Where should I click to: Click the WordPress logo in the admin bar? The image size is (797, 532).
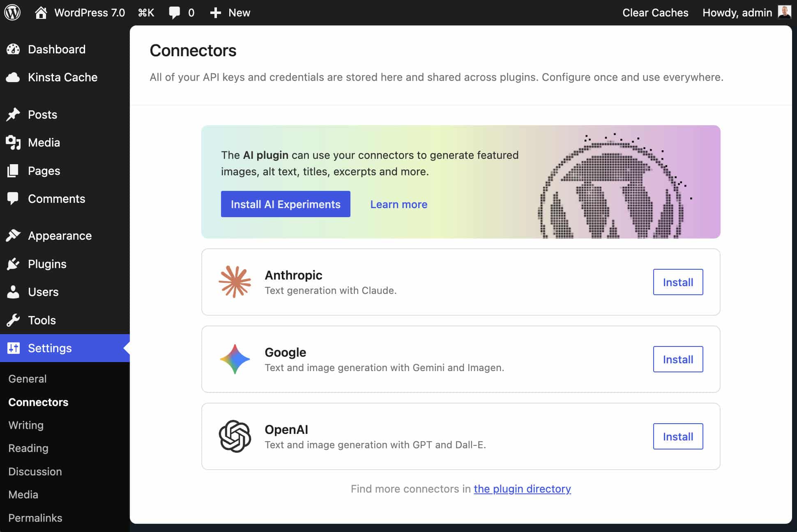pos(12,12)
